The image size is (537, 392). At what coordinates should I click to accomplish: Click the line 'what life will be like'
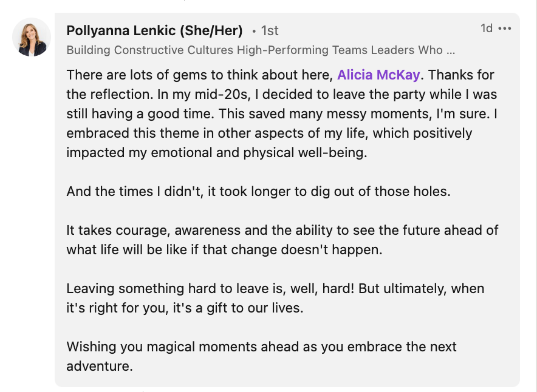point(224,250)
